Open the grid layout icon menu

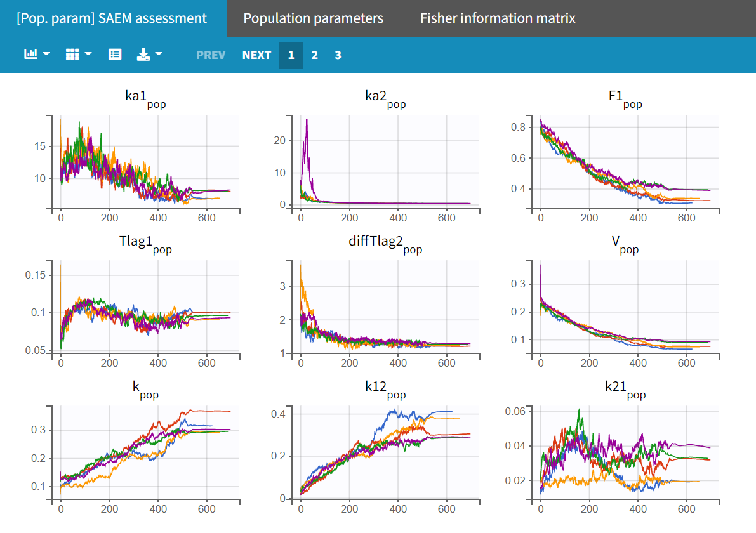coord(72,55)
